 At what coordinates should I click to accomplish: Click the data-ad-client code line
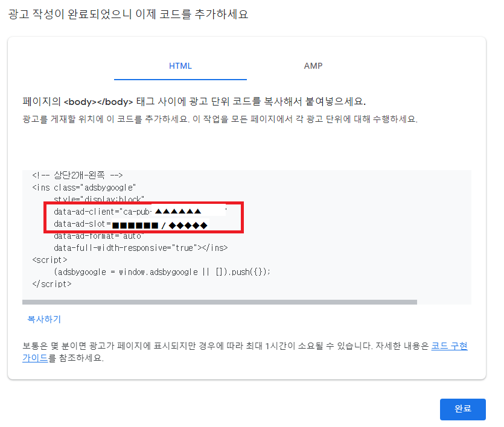click(x=140, y=212)
